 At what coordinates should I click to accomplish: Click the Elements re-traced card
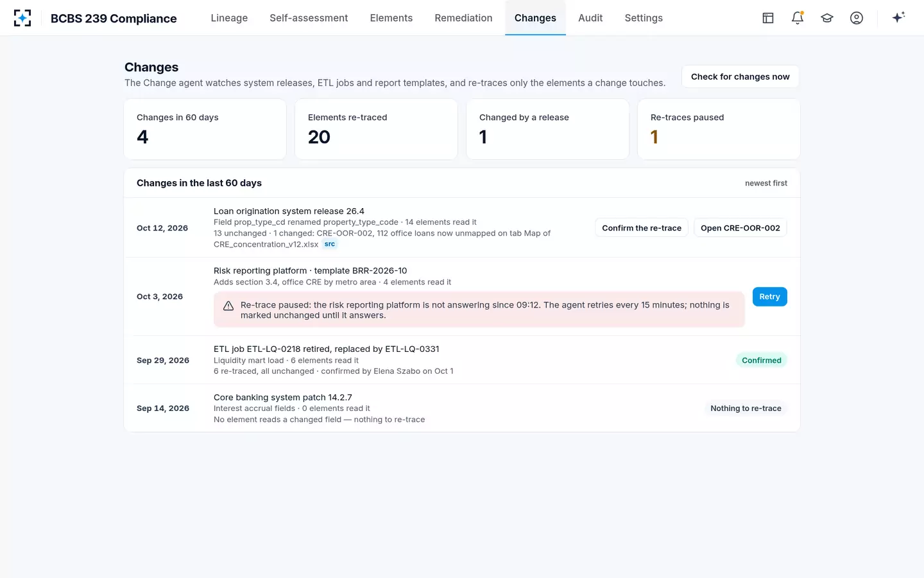coord(376,129)
